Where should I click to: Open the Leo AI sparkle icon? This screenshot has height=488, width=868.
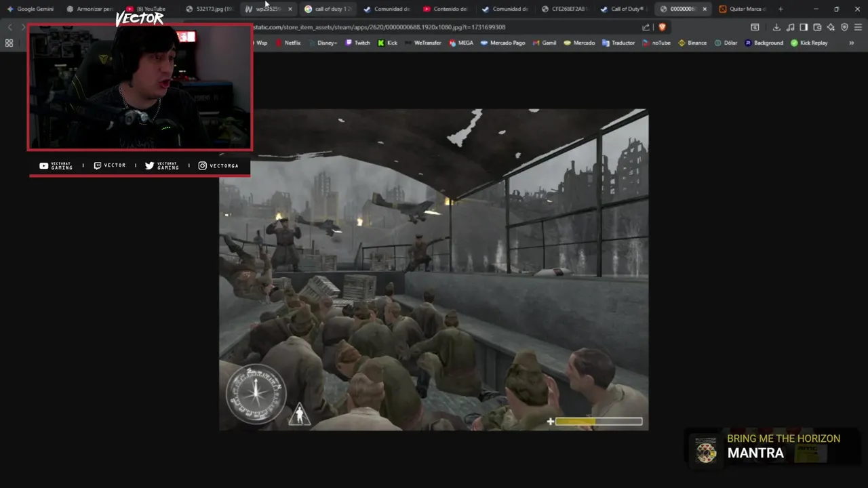tap(831, 27)
